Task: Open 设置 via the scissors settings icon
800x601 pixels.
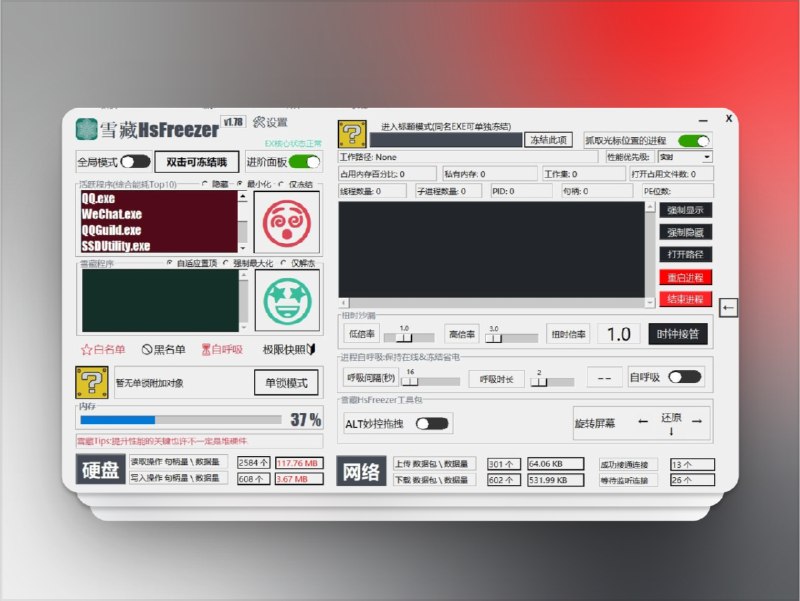Action: [270, 121]
